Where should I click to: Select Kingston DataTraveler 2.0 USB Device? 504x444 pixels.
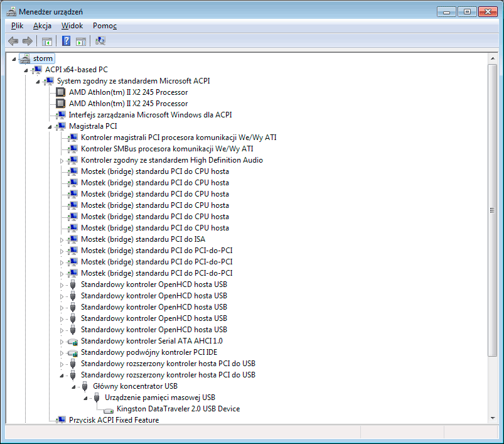[178, 409]
